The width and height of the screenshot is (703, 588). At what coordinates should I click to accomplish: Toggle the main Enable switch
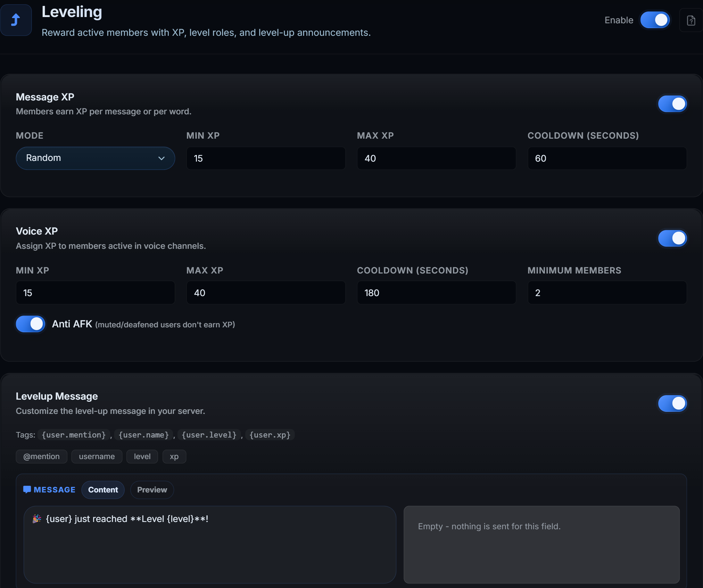tap(655, 20)
